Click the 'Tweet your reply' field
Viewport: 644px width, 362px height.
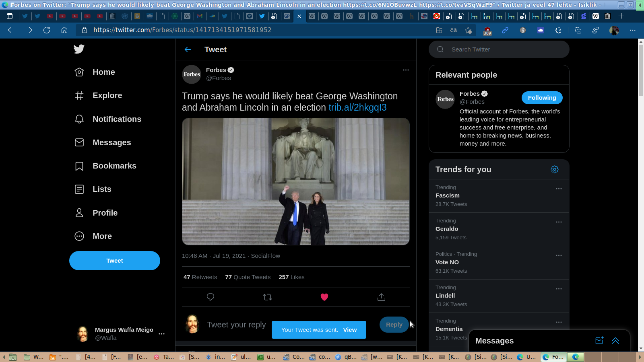point(237,325)
